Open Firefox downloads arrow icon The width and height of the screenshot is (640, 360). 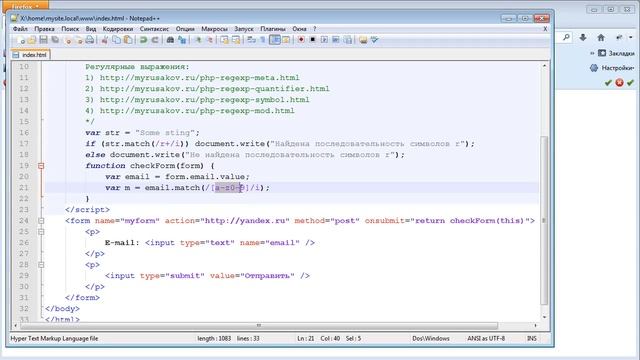point(583,38)
